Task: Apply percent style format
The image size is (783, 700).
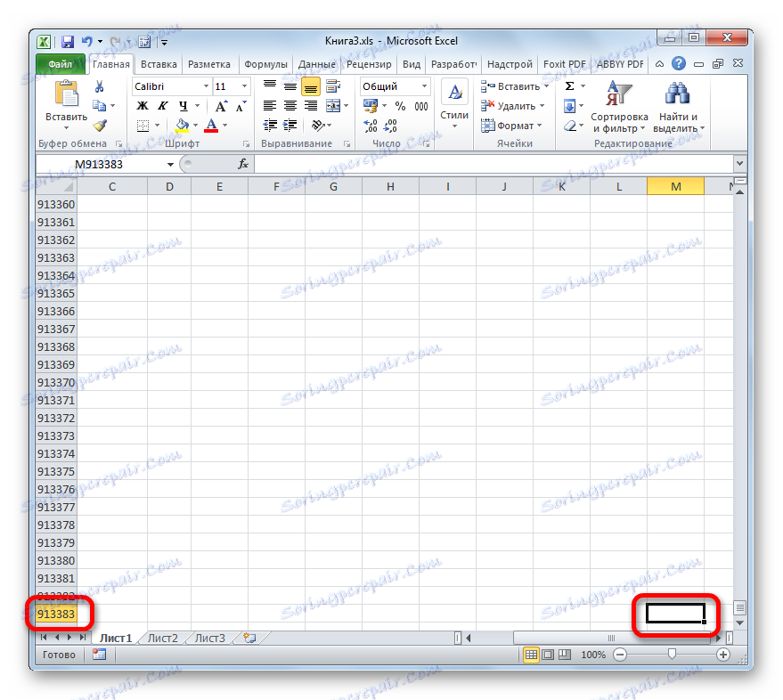Action: tap(400, 106)
